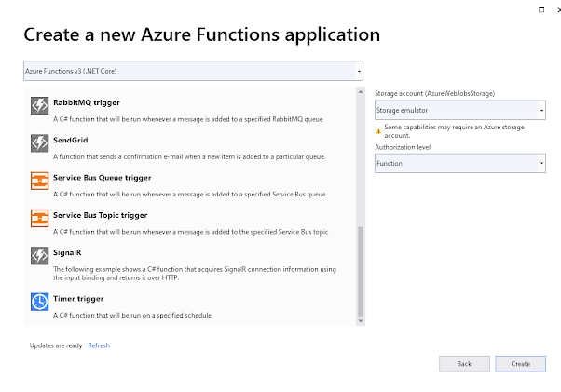Click the RabbitMQ queue description text
This screenshot has width=561, height=392.
[x=188, y=119]
